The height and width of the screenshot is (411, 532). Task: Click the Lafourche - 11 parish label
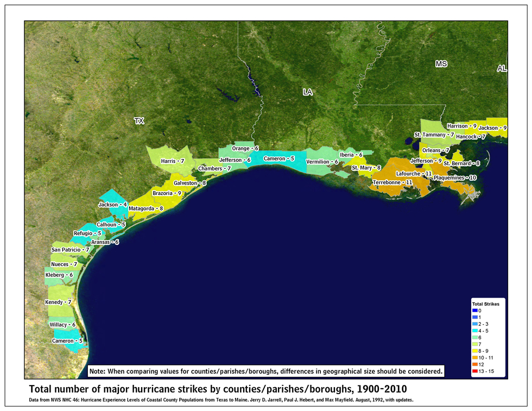pyautogui.click(x=414, y=173)
